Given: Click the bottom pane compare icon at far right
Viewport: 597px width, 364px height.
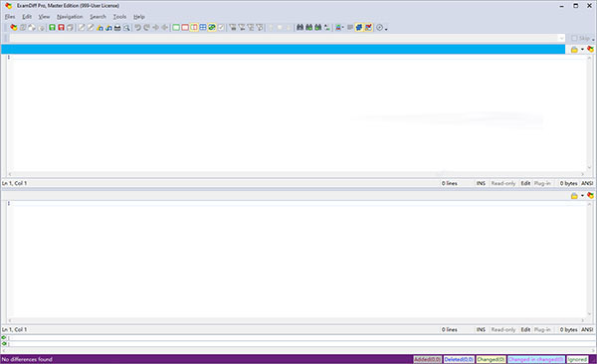Looking at the screenshot, I should pyautogui.click(x=590, y=195).
